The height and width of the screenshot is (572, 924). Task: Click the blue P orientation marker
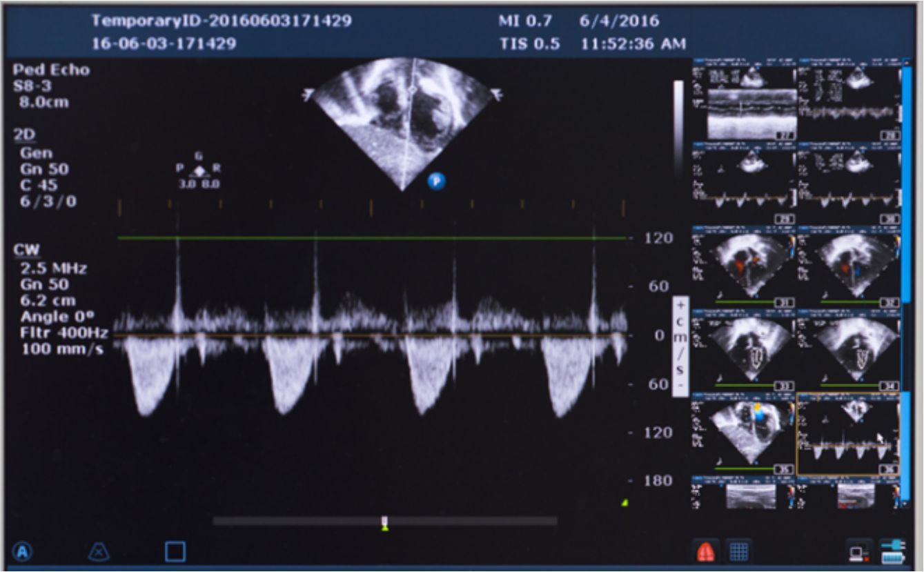click(x=436, y=181)
